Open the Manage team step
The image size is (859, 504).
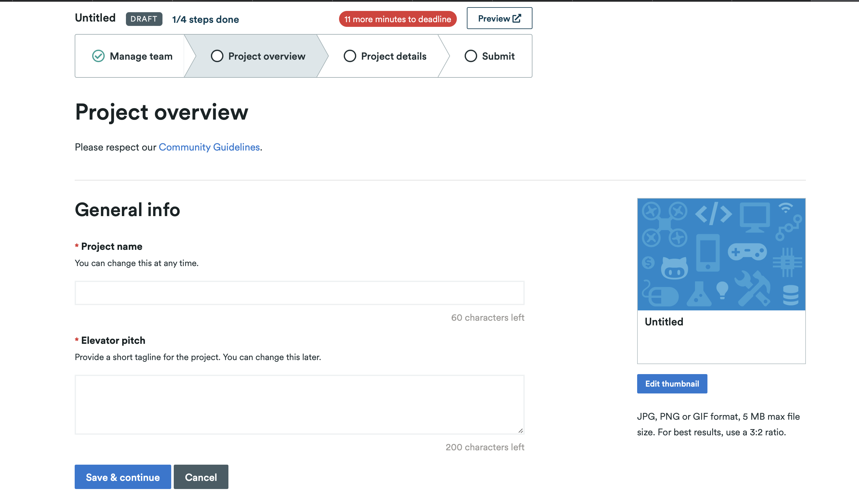click(x=141, y=56)
